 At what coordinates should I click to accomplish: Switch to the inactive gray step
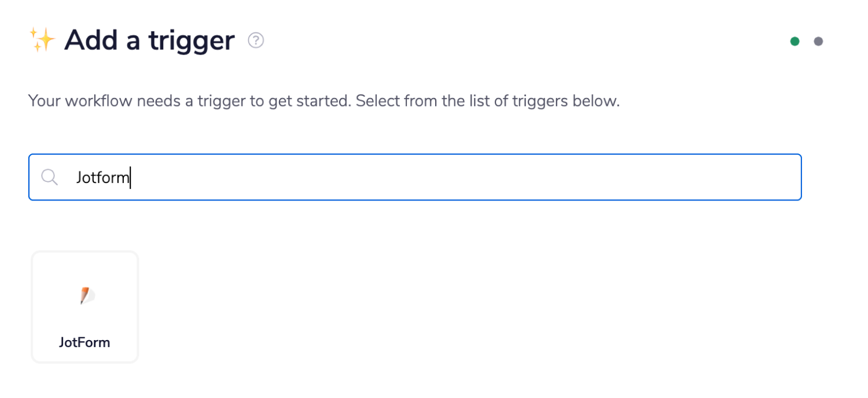click(818, 41)
